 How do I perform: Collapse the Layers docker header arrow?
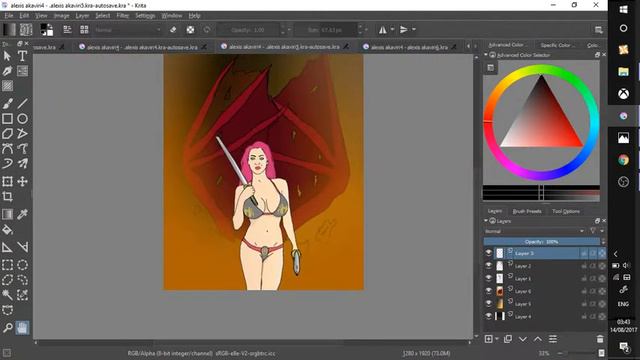(x=486, y=221)
